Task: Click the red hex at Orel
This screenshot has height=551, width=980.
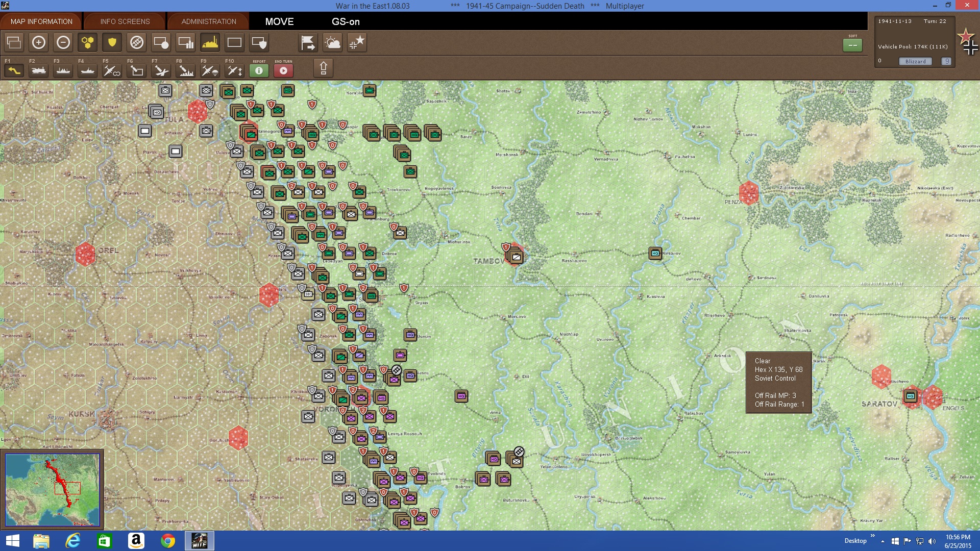Action: [85, 254]
